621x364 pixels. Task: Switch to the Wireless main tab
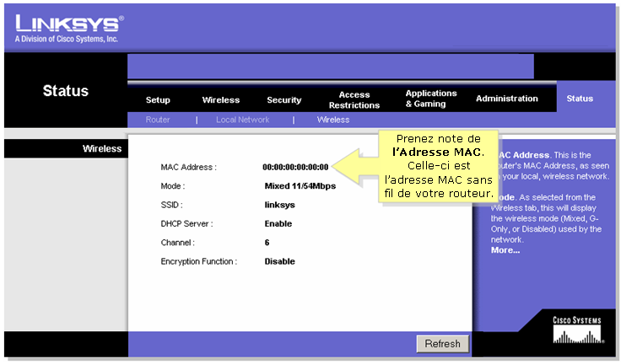[x=221, y=99]
